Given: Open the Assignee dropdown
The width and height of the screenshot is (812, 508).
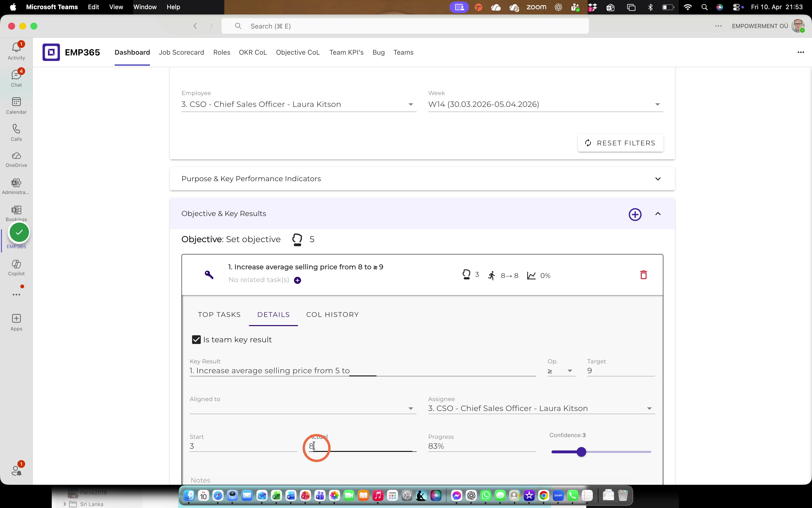Looking at the screenshot, I should pos(541,409).
